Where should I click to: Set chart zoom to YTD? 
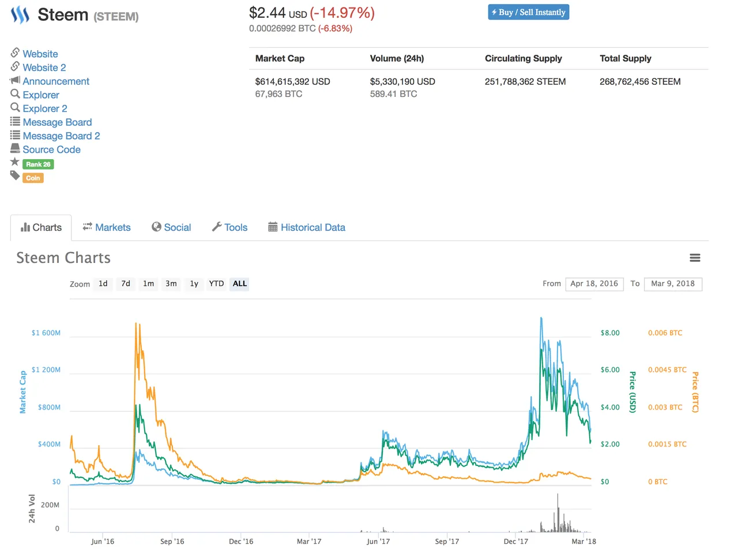click(216, 284)
